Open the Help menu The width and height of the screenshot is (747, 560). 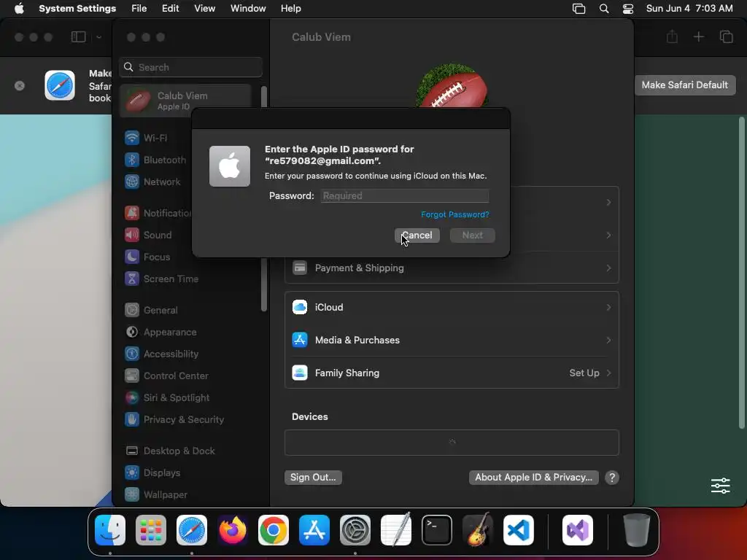click(290, 9)
